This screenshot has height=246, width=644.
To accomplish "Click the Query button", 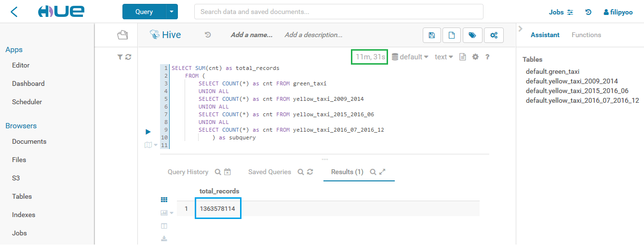I will tap(144, 12).
